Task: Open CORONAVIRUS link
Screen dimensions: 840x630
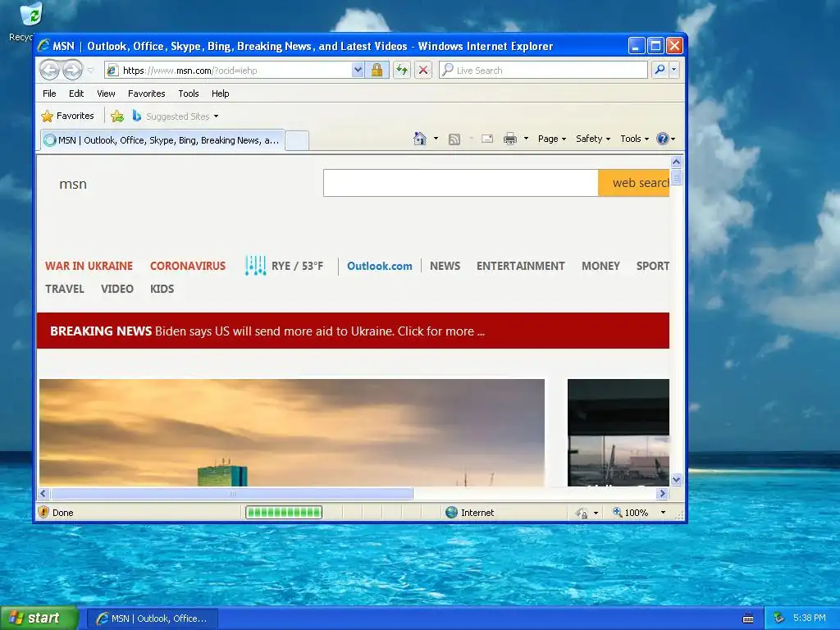Action: tap(188, 266)
